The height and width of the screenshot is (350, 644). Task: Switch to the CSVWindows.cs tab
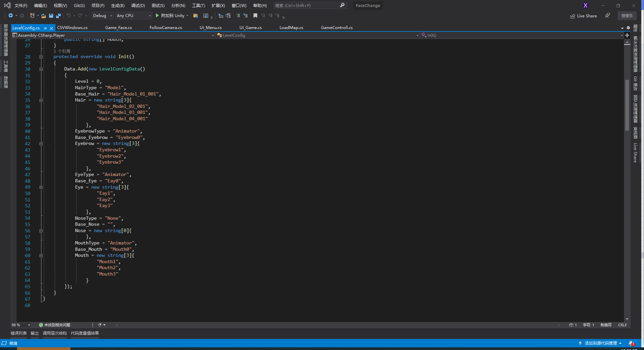[72, 28]
